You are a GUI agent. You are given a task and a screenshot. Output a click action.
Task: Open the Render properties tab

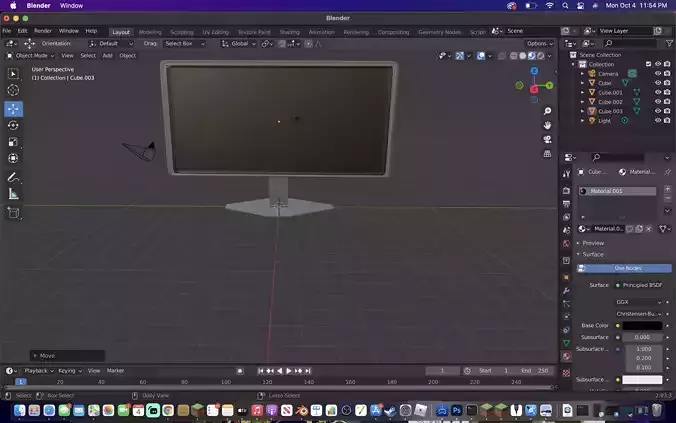coord(566,190)
